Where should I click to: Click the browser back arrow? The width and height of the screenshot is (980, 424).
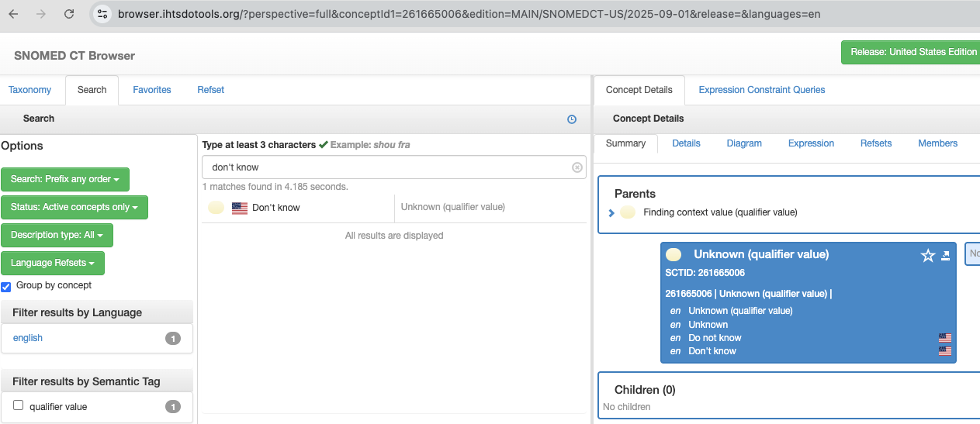(x=13, y=14)
